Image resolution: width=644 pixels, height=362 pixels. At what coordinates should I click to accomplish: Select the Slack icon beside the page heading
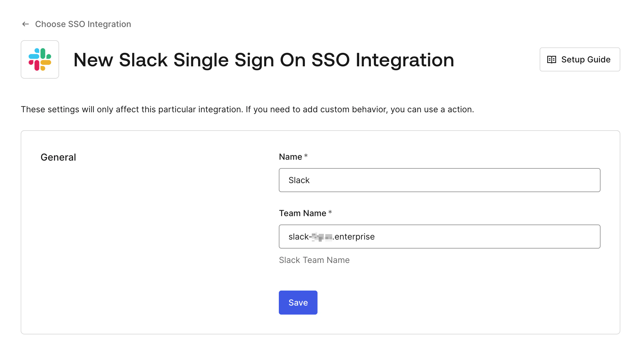coord(40,59)
